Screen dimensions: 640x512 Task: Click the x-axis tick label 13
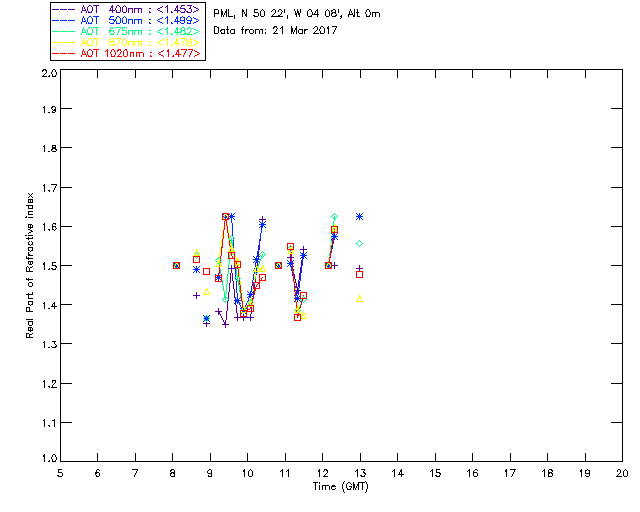tap(360, 473)
